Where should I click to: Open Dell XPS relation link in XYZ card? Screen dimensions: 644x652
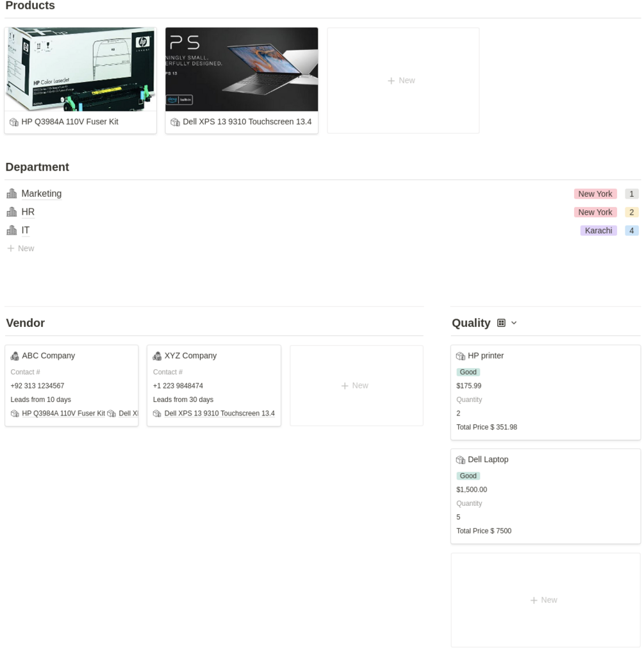coord(220,414)
